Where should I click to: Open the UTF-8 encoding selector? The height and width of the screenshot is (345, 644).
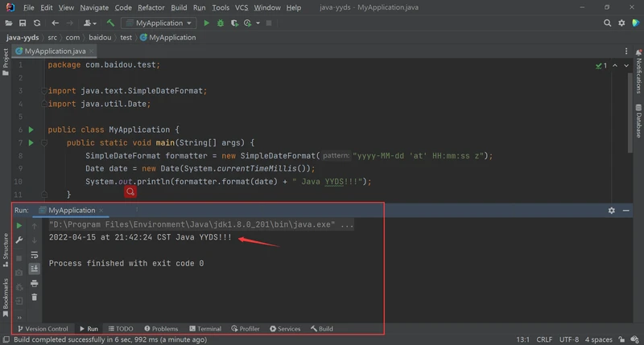tap(568, 339)
